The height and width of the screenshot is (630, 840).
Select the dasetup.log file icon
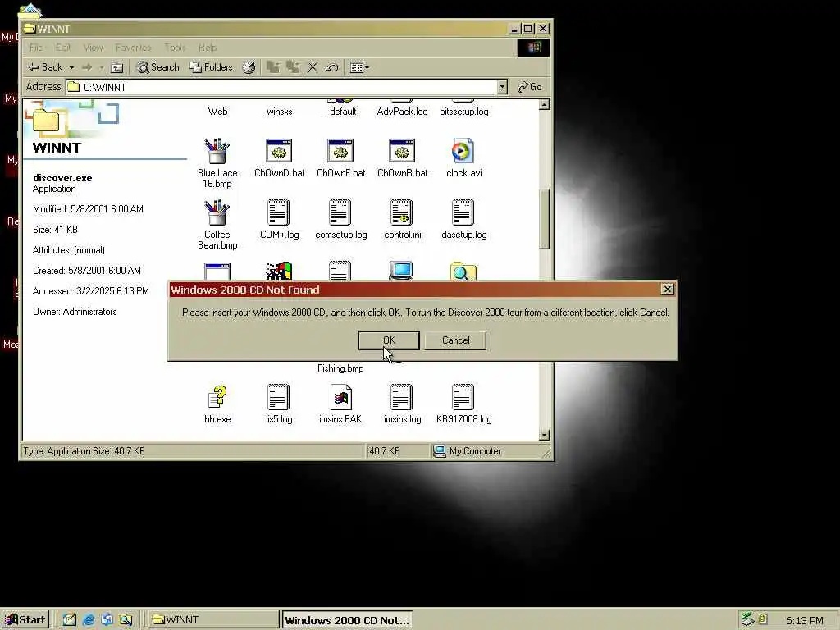click(x=463, y=212)
